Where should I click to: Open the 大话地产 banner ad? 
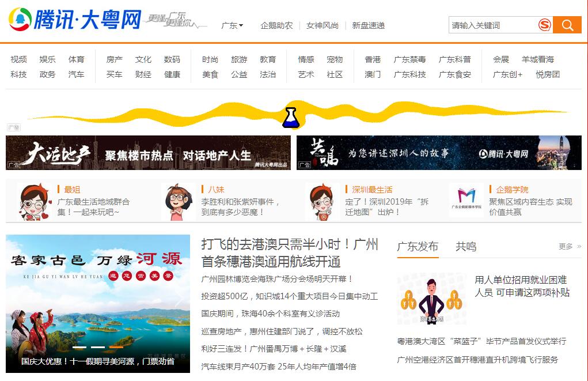148,153
